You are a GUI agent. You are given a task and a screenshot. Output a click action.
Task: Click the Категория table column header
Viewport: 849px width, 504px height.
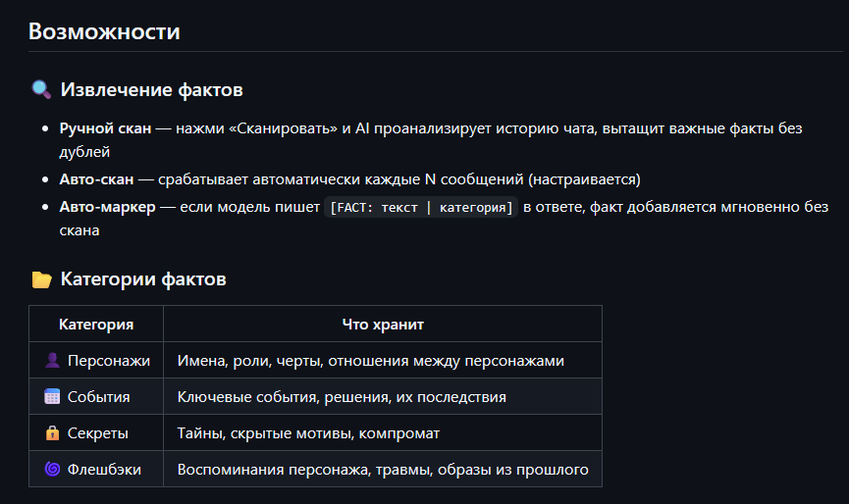coord(96,325)
